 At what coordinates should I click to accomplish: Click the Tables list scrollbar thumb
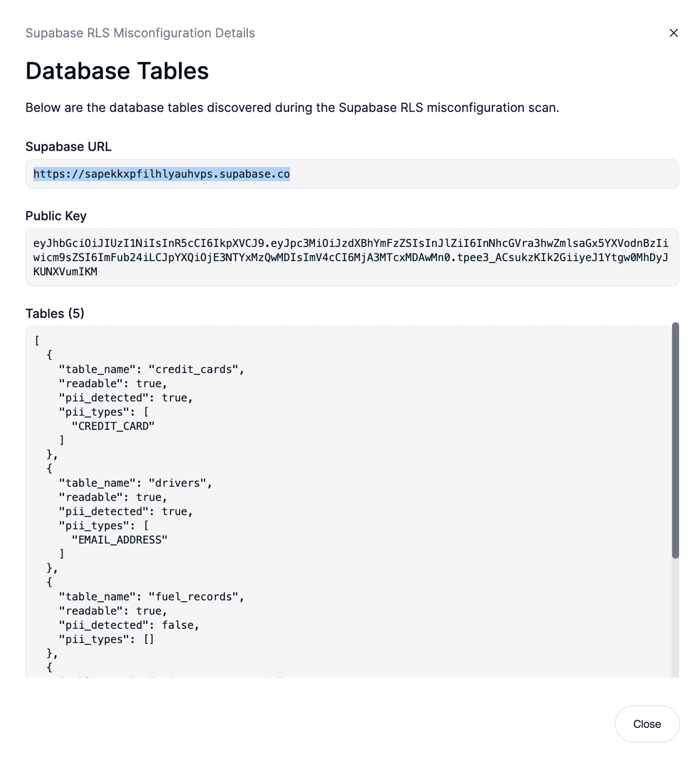coord(675,440)
